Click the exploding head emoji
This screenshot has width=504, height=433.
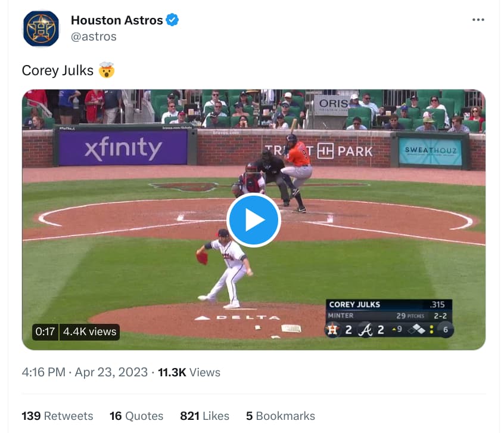tap(107, 70)
